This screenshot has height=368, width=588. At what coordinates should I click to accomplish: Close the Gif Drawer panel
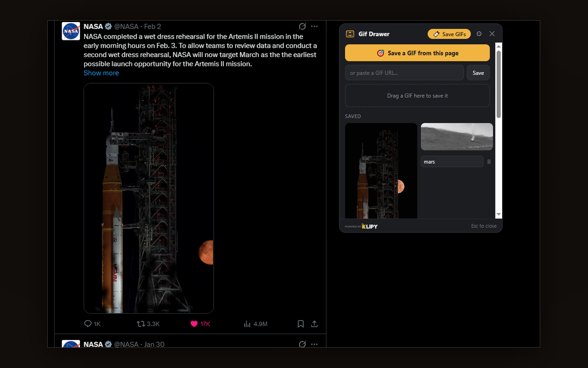point(492,34)
